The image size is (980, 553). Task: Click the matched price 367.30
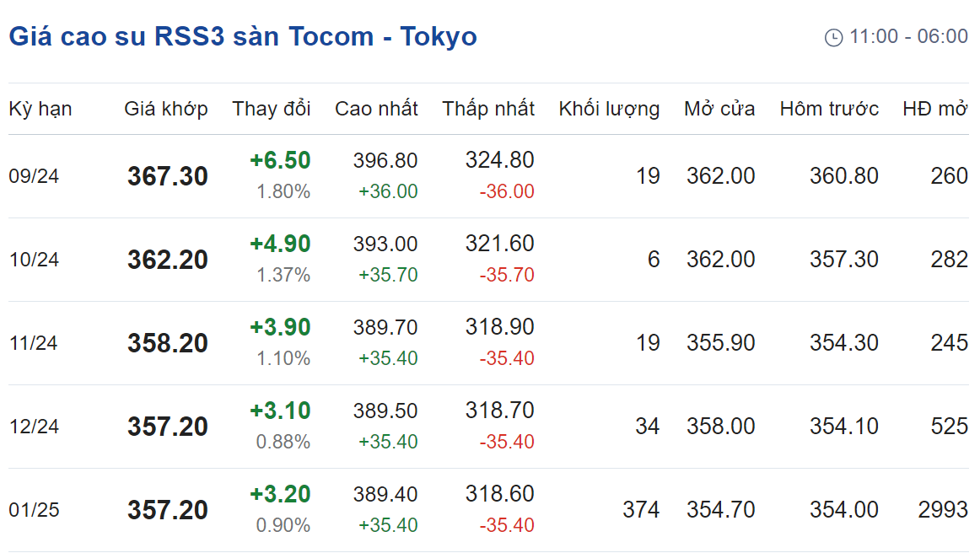[168, 176]
